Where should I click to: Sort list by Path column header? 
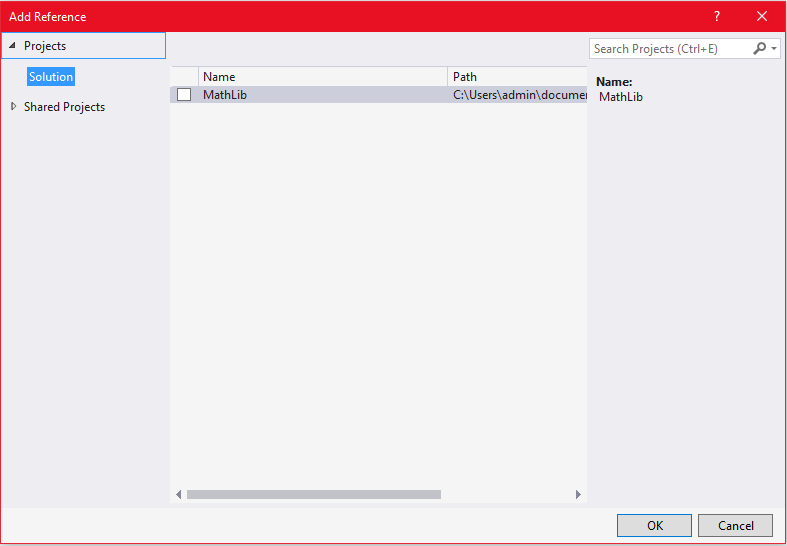517,76
